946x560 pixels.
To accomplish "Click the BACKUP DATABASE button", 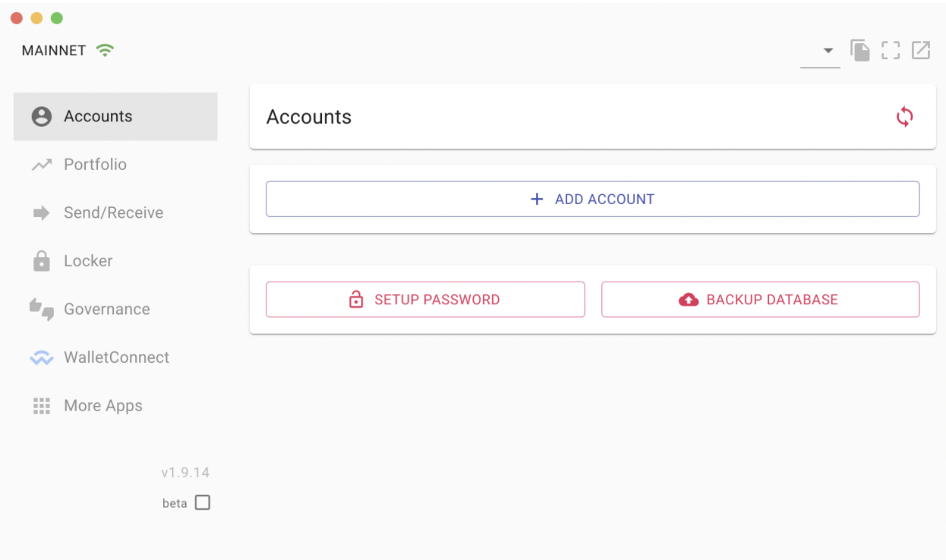I will coord(760,299).
